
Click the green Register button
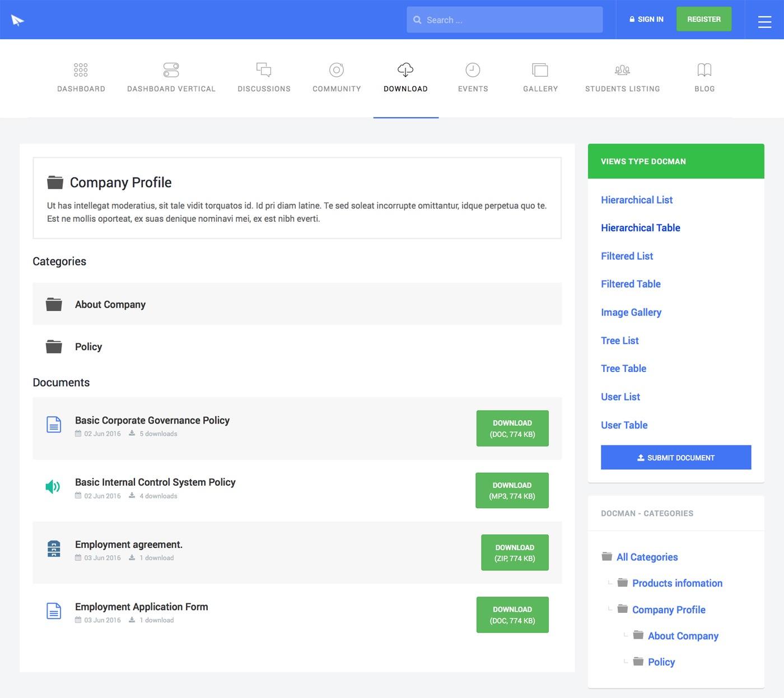click(704, 19)
